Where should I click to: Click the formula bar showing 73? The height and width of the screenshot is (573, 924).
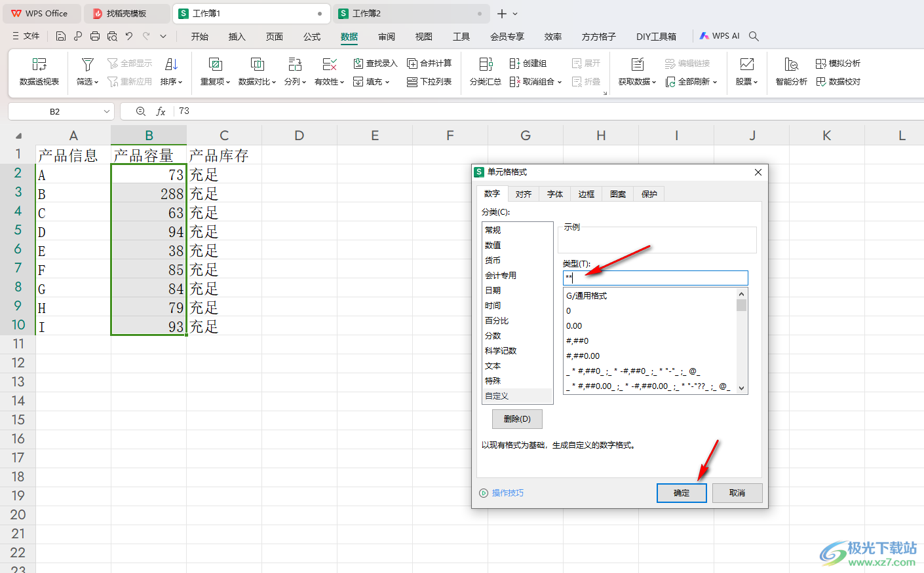[x=549, y=111]
